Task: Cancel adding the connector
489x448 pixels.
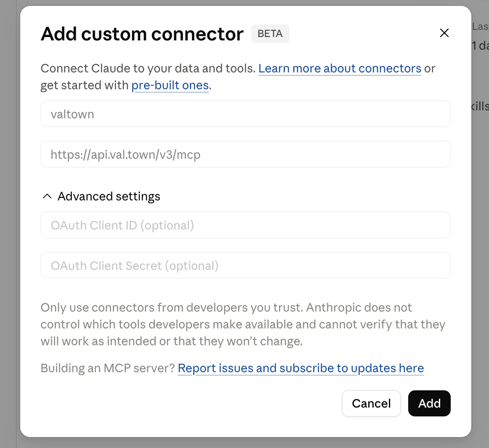Action: [x=371, y=403]
